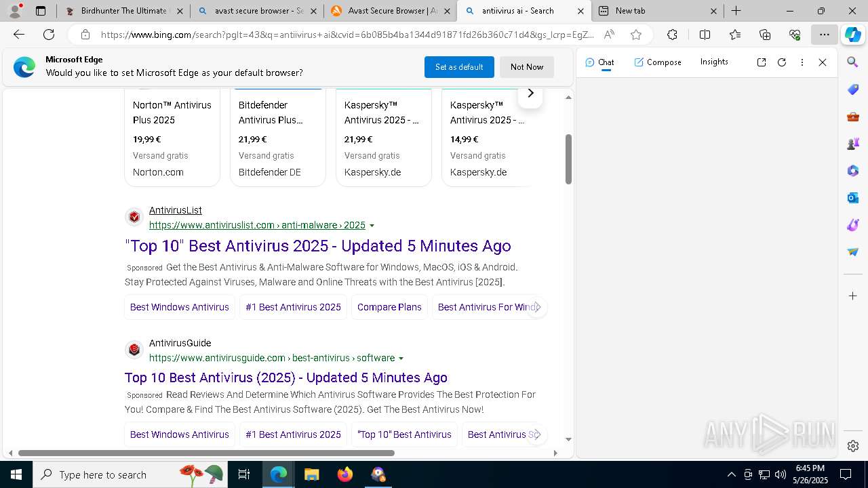Click Set as default button
Image resolution: width=868 pixels, height=488 pixels.
pyautogui.click(x=459, y=67)
